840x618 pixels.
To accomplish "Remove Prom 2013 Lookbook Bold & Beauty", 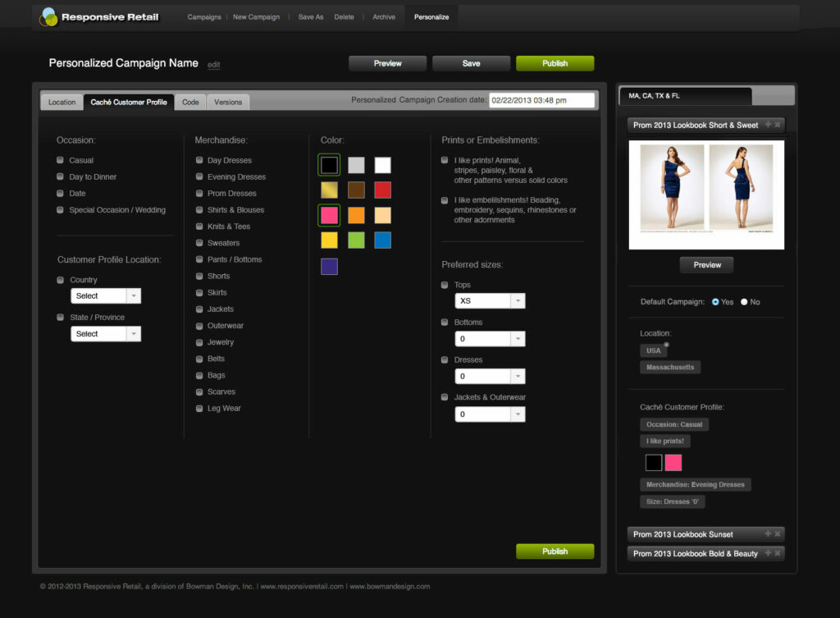I will point(778,553).
